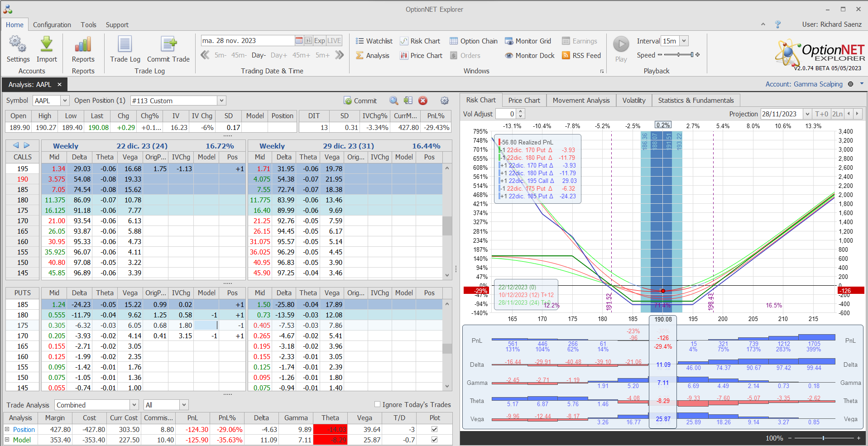Screen dimensions: 868x446
Task: Open Price Chart from the Windows group
Action: click(x=421, y=56)
